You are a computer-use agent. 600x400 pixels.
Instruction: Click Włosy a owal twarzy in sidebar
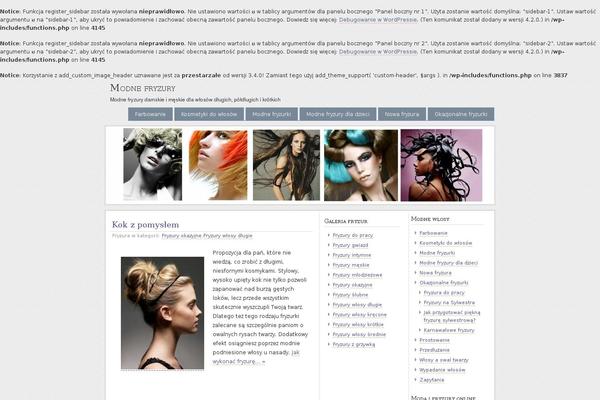tap(444, 360)
